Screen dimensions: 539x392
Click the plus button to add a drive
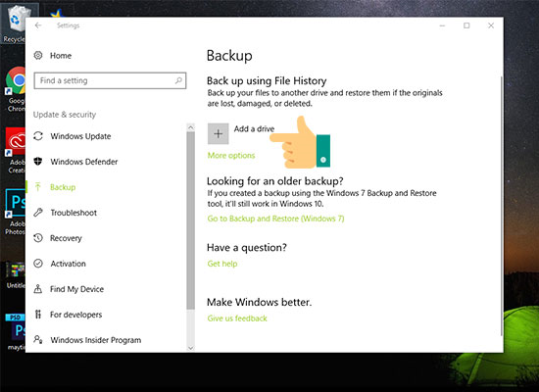click(x=218, y=133)
